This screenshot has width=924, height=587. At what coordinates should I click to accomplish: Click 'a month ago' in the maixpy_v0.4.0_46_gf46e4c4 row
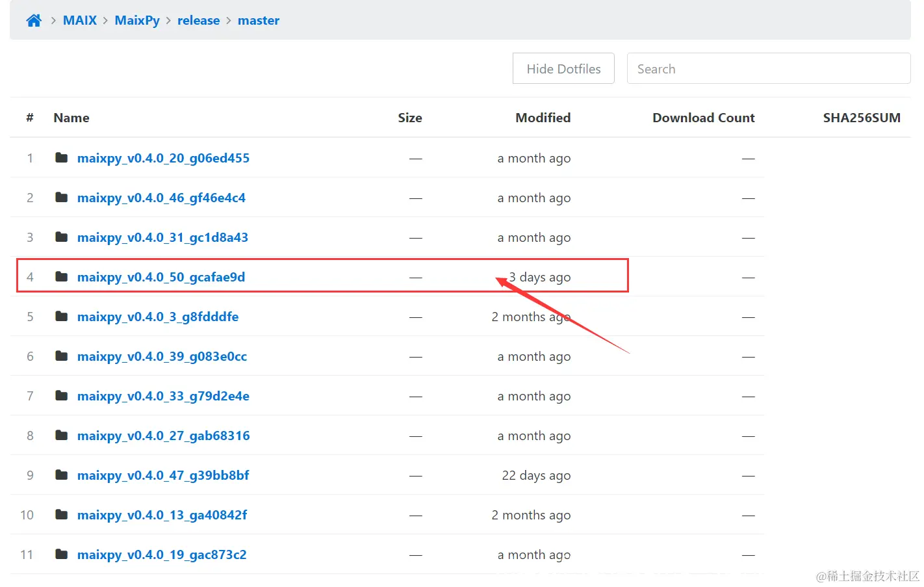pos(534,198)
